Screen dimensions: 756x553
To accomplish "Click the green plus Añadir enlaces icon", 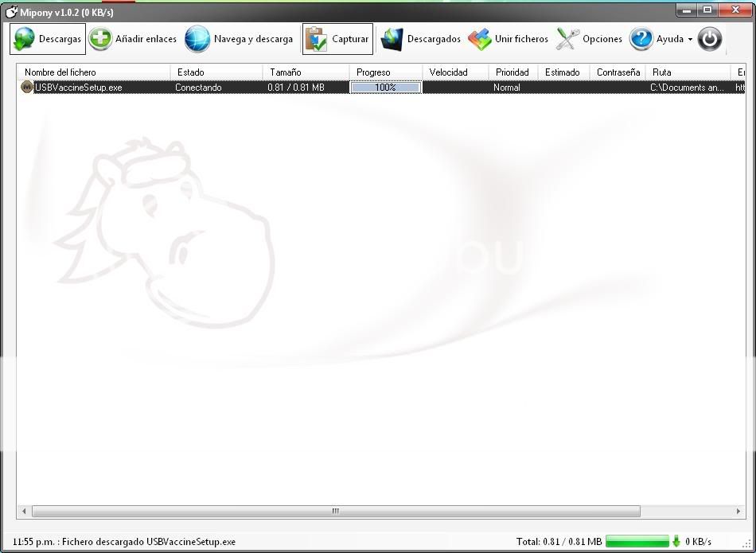I will click(x=100, y=38).
